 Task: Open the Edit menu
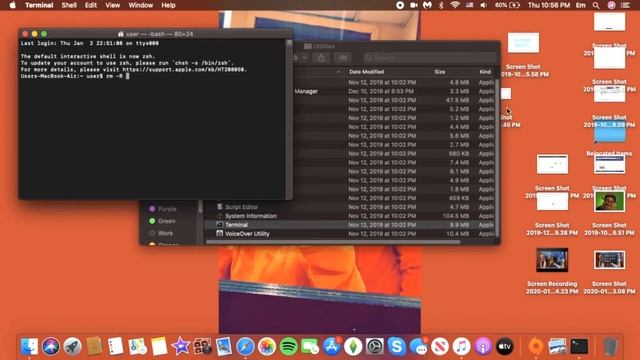click(x=91, y=5)
